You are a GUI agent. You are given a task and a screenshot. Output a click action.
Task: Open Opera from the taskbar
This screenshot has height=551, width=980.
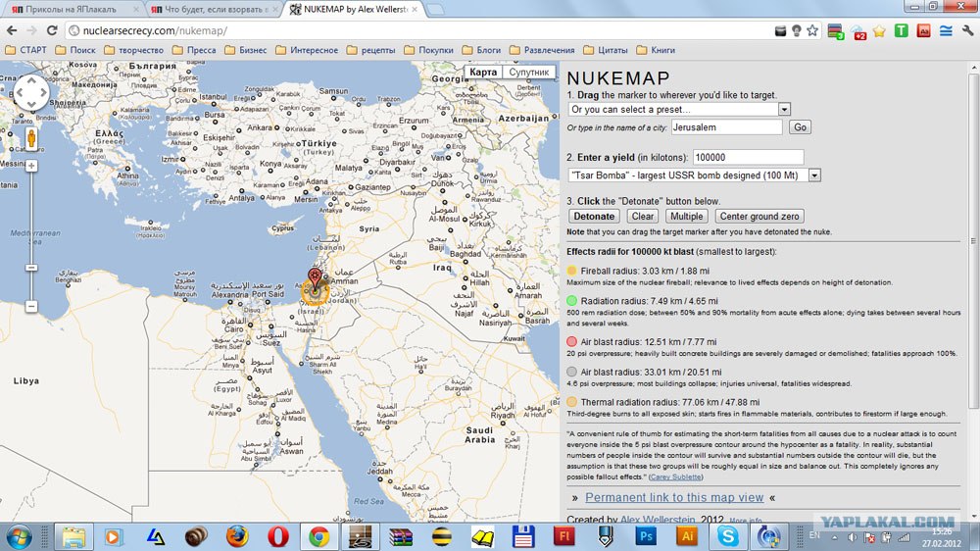278,536
